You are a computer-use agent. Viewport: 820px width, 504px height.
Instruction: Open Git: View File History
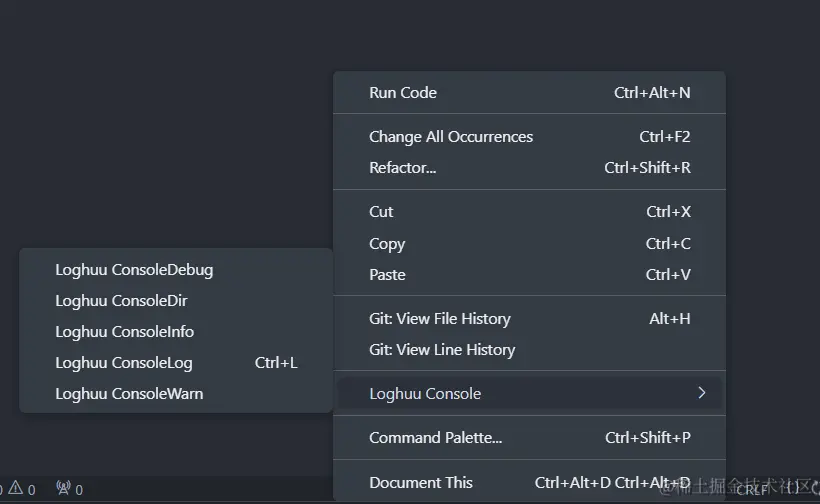coord(529,318)
